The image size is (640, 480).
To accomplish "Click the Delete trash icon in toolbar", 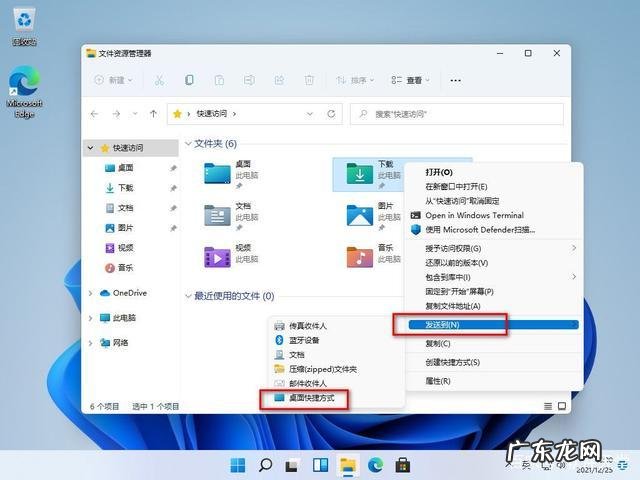I will [x=309, y=80].
